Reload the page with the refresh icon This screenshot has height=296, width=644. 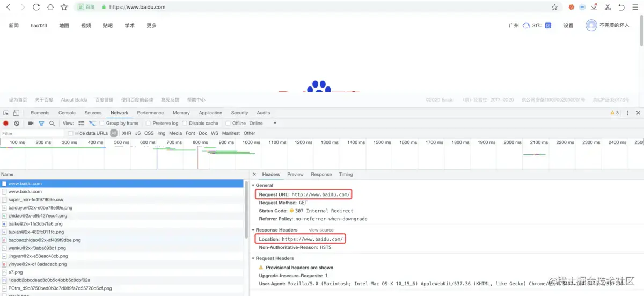(x=36, y=7)
